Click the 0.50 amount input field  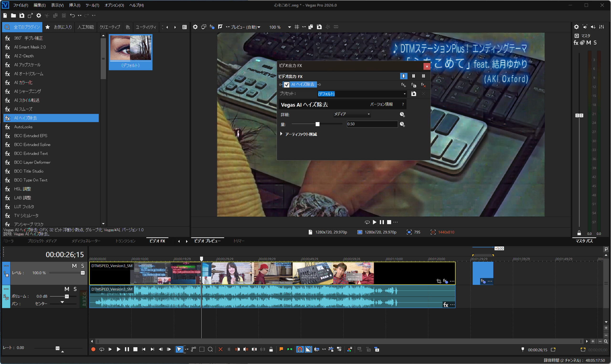(x=372, y=124)
